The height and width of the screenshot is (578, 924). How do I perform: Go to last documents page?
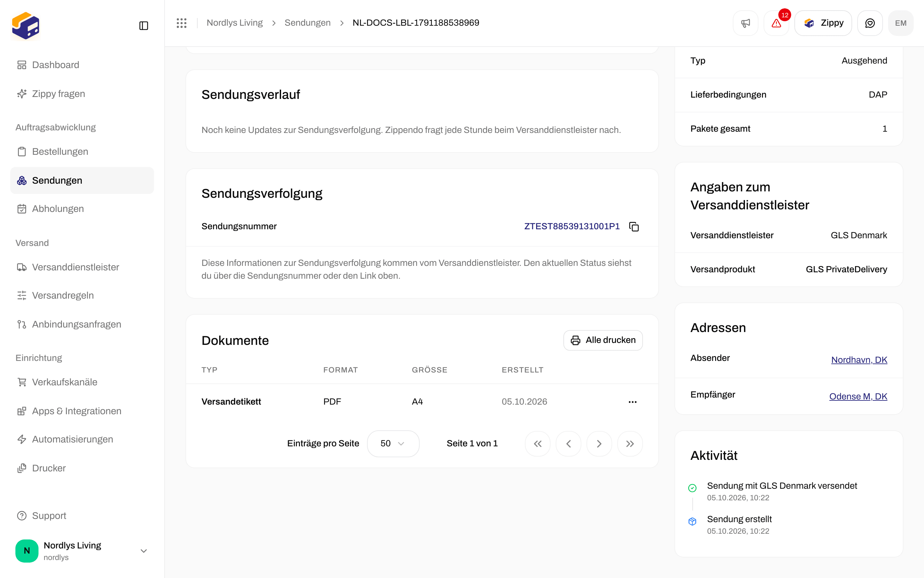(x=630, y=443)
